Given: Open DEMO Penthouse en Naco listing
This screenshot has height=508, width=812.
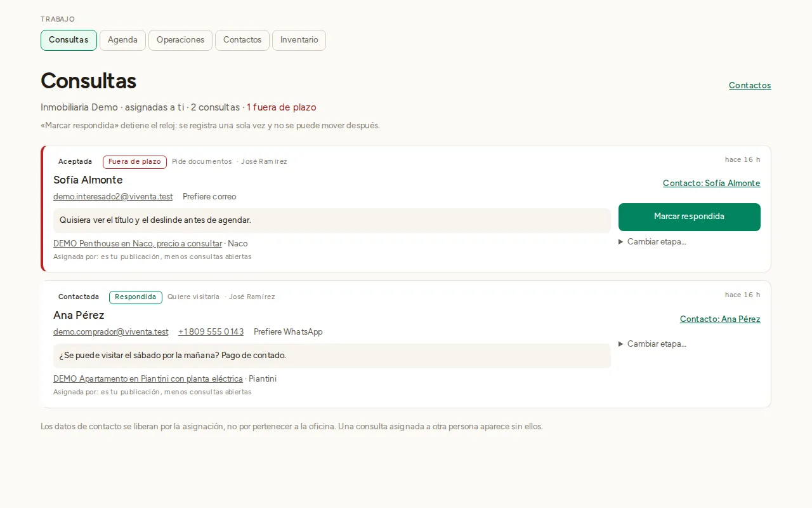Looking at the screenshot, I should point(138,244).
